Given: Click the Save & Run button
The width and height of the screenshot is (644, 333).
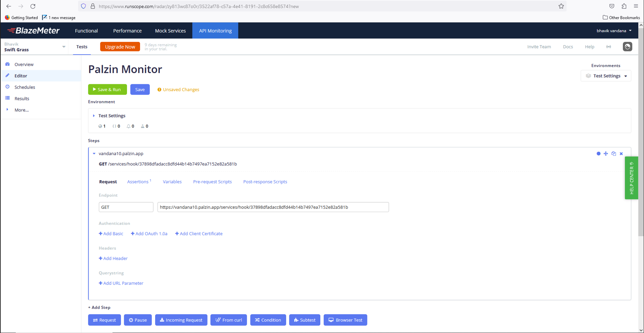Looking at the screenshot, I should [x=107, y=90].
